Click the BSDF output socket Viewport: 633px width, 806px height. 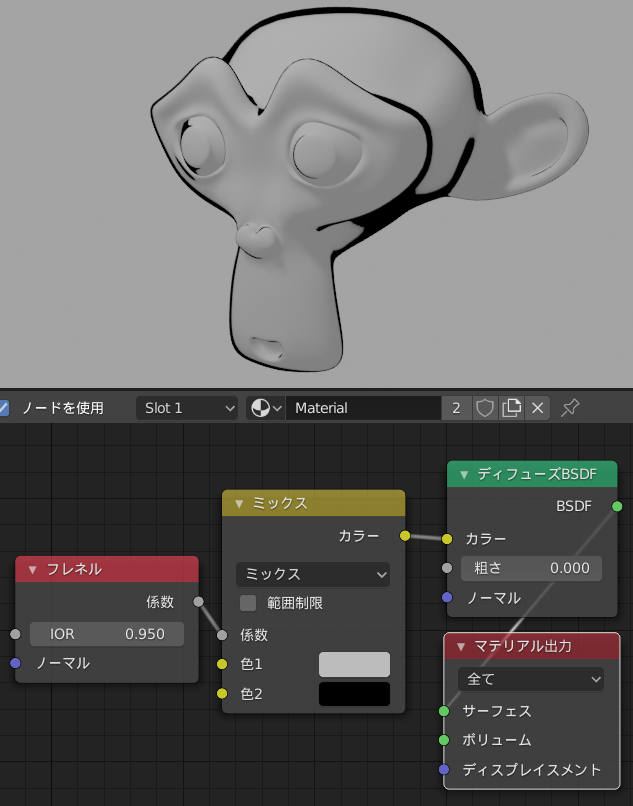coord(617,506)
